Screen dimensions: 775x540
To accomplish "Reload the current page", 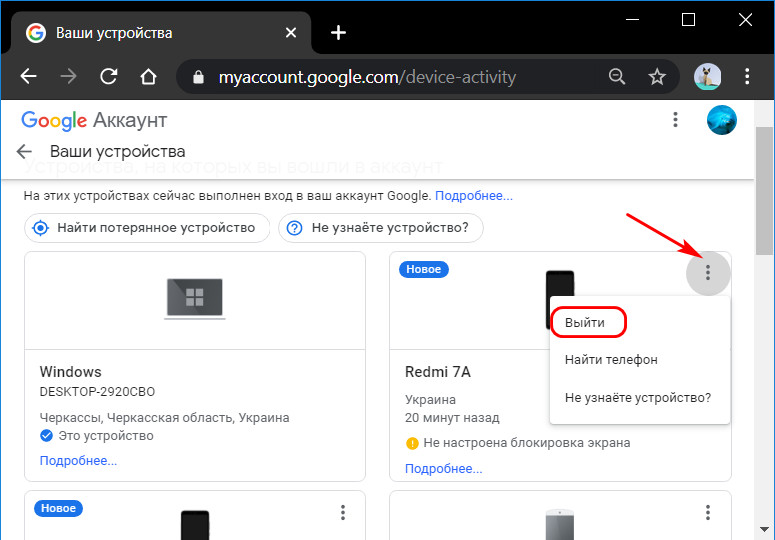I will click(108, 77).
